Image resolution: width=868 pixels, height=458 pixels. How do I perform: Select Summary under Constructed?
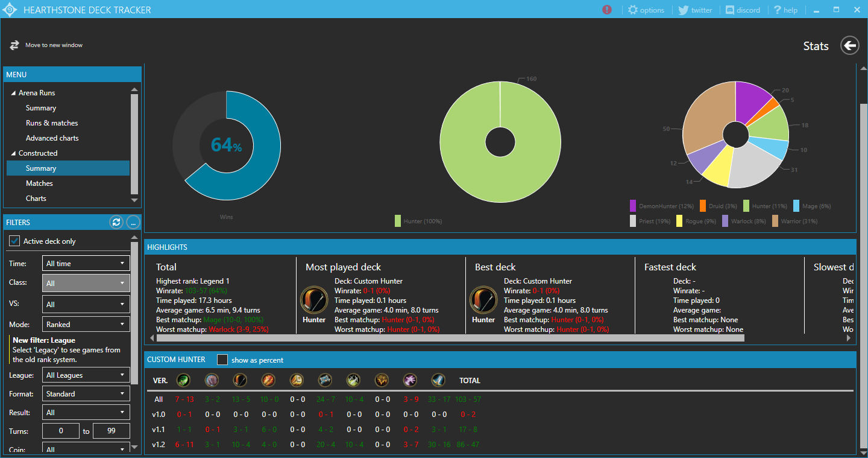pos(68,168)
